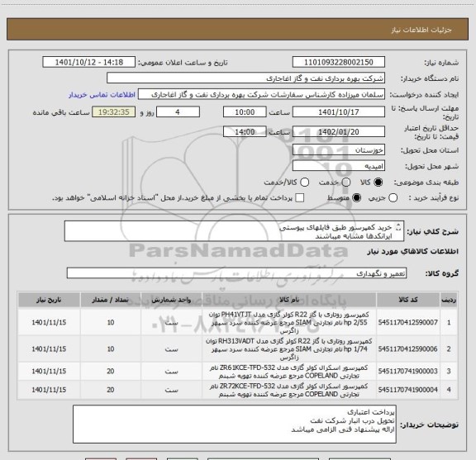
Task: Select the کالا/خدمت category radio button
Action: pos(304,183)
